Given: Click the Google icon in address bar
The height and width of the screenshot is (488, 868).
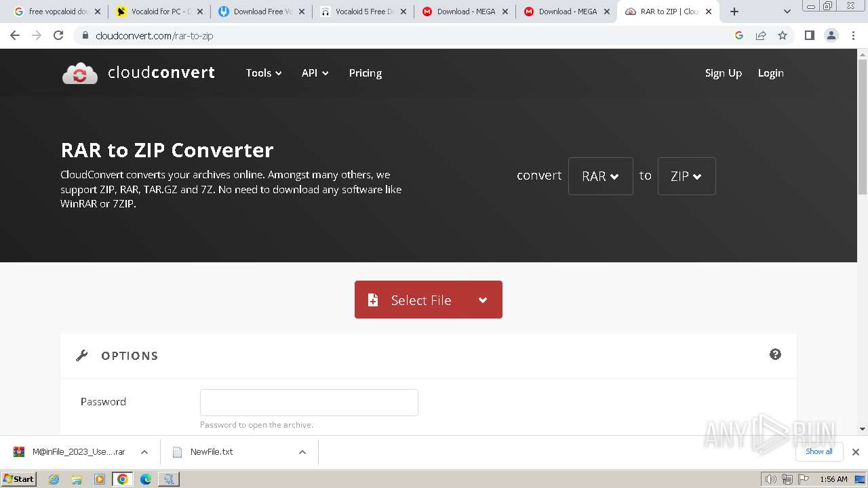Looking at the screenshot, I should coord(739,35).
